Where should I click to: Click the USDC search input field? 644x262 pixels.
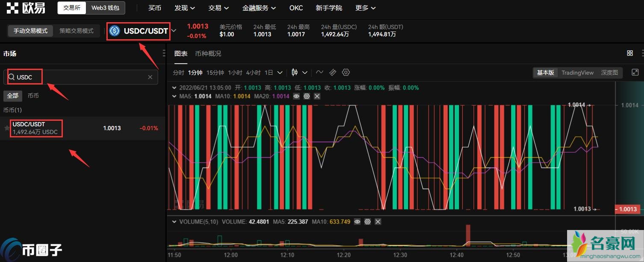[81, 77]
